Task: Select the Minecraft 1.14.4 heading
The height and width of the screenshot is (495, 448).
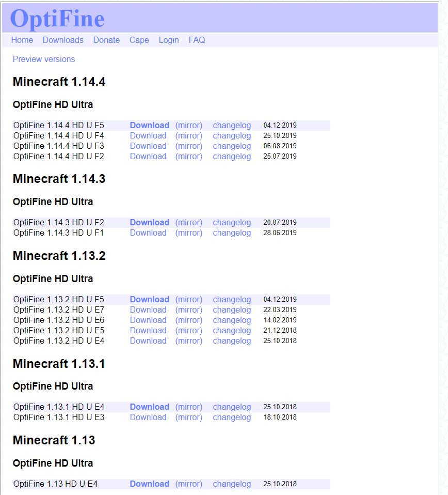Action: (59, 82)
